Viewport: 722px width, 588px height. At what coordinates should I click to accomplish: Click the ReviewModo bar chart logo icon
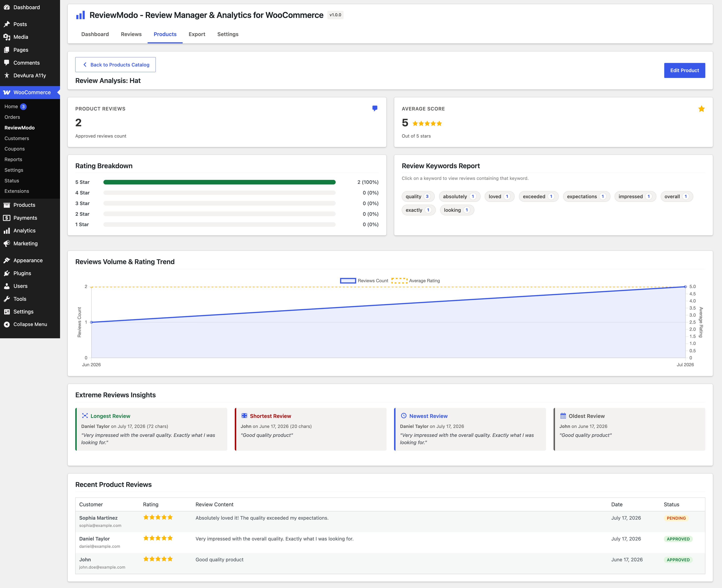point(80,15)
